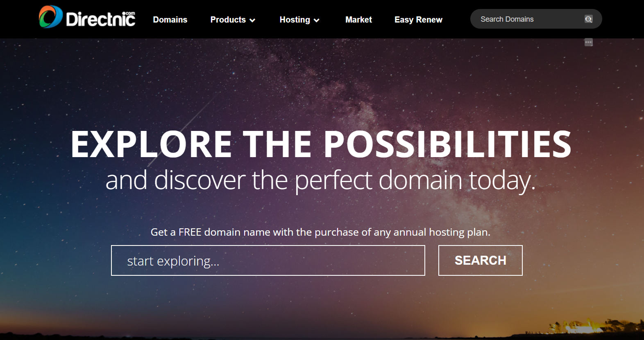Expand the Products dropdown chevron
Image resolution: width=644 pixels, height=340 pixels.
click(252, 20)
